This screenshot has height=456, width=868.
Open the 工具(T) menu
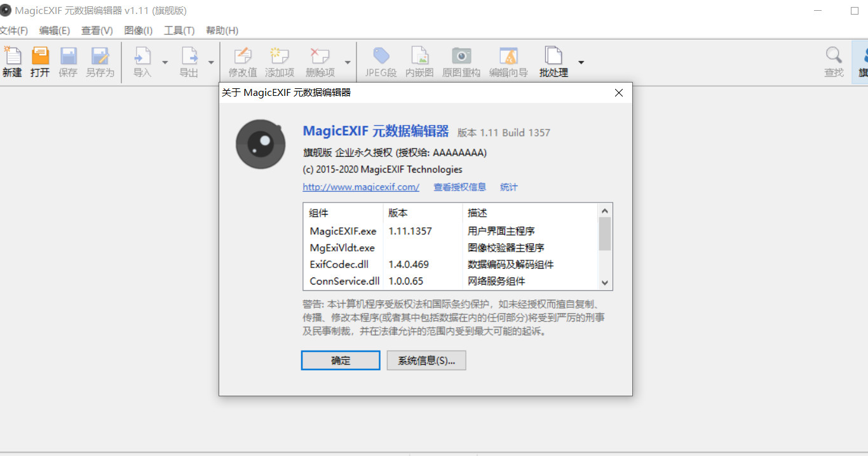(179, 30)
